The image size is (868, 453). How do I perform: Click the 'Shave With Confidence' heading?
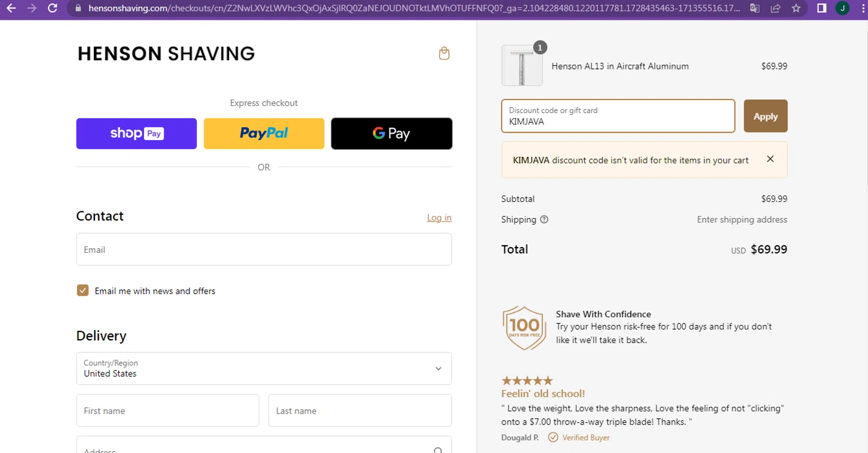click(604, 314)
